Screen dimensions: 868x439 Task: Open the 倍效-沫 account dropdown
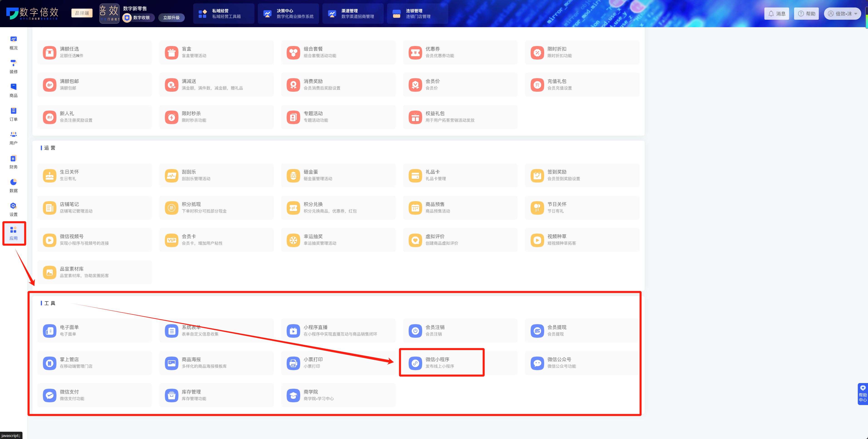(842, 13)
